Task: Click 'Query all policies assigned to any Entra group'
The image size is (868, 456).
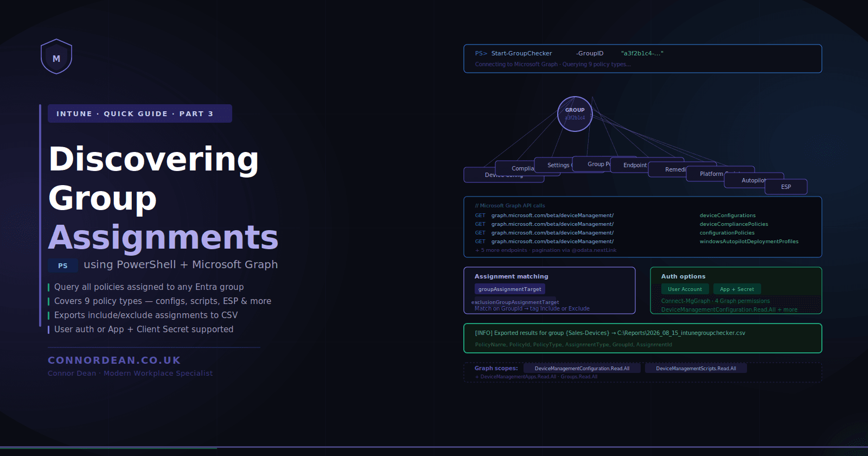Action: click(149, 287)
